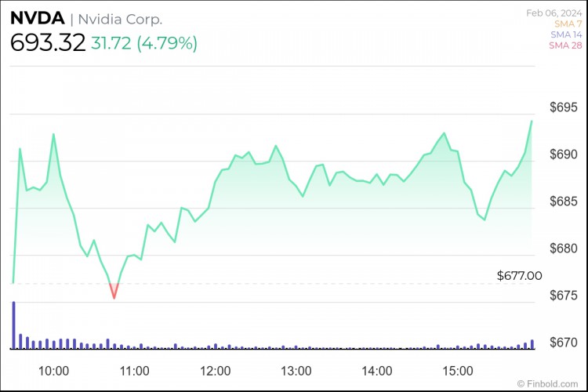Viewport: 588px width, 392px height.
Task: Click the last volume bar near close
Action: tap(532, 344)
